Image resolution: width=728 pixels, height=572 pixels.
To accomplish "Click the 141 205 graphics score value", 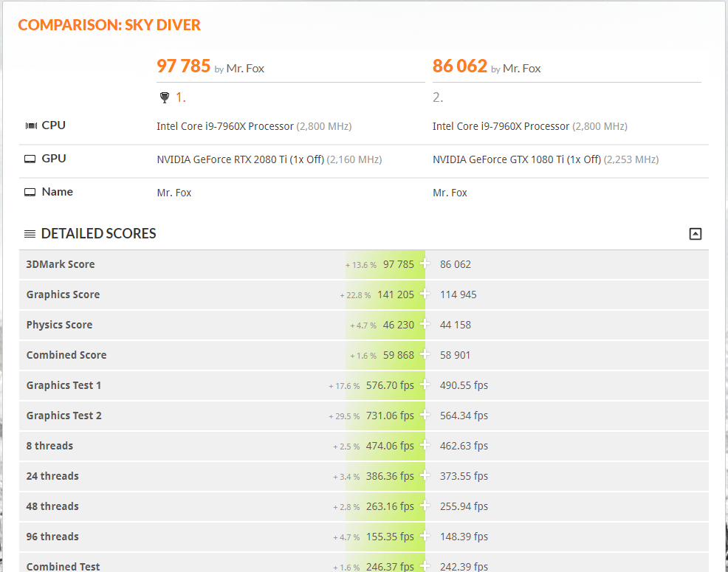I will pyautogui.click(x=396, y=294).
